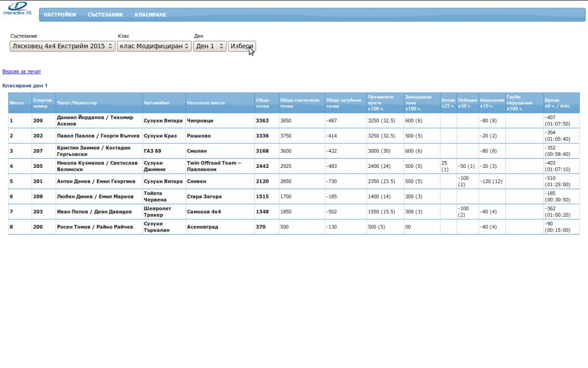This screenshot has height=368, width=588.
Task: Click the 'Самоков 4x4' cell
Action: [x=220, y=212]
